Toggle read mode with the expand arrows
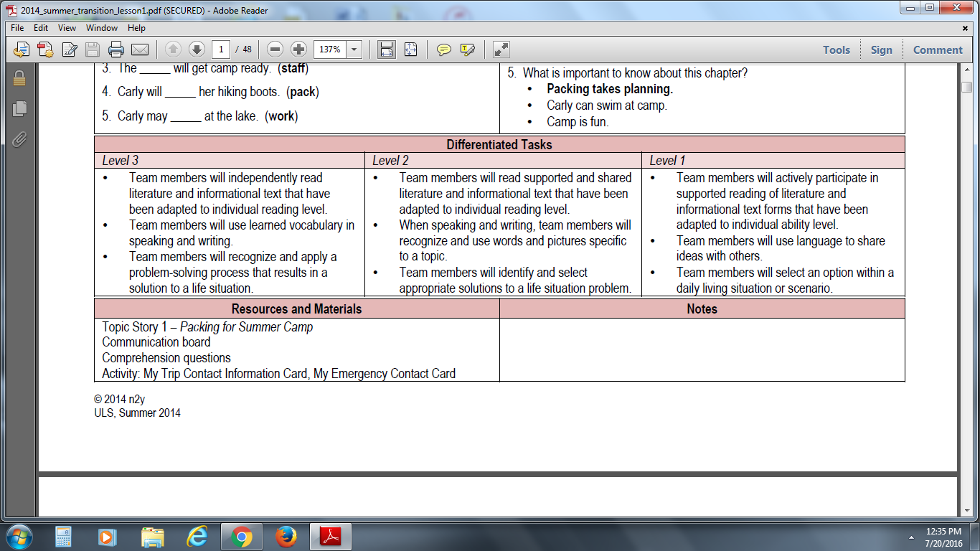980x551 pixels. tap(501, 50)
